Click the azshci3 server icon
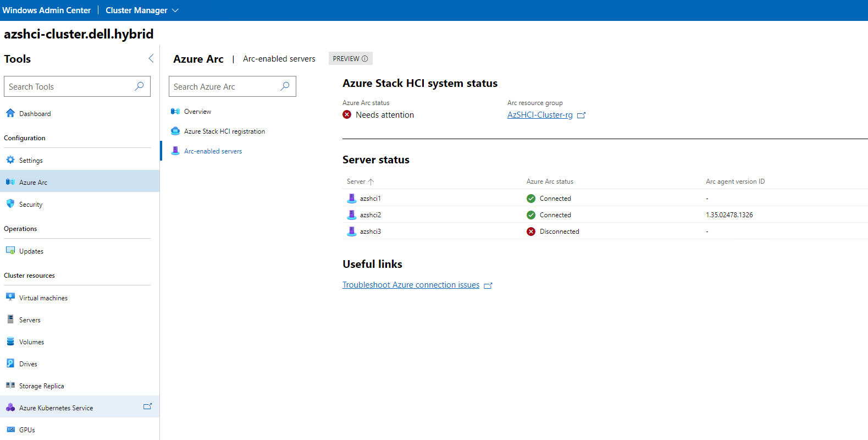868x440 pixels. (x=352, y=232)
